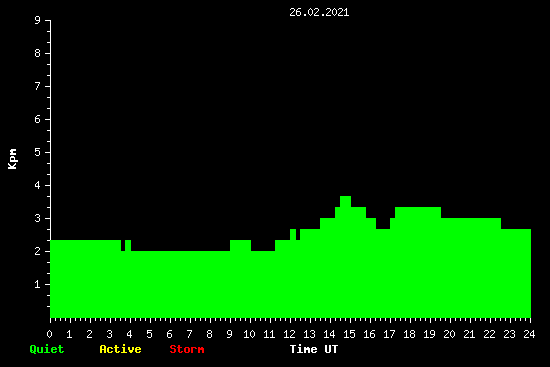Click the value 1 on Kp axis

38,284
